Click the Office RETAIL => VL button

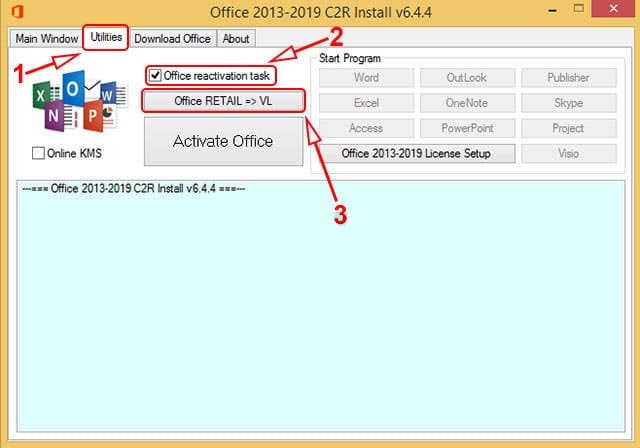pyautogui.click(x=223, y=101)
